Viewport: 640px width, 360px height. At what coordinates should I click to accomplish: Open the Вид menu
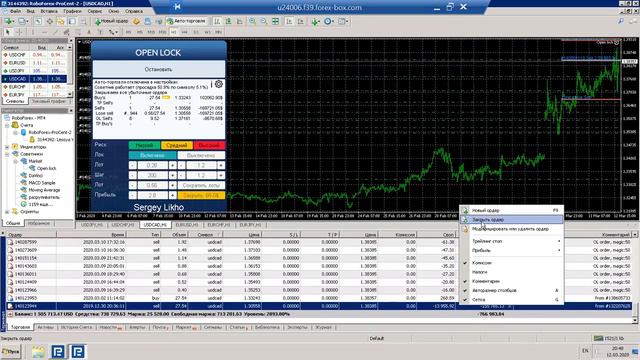(x=31, y=11)
